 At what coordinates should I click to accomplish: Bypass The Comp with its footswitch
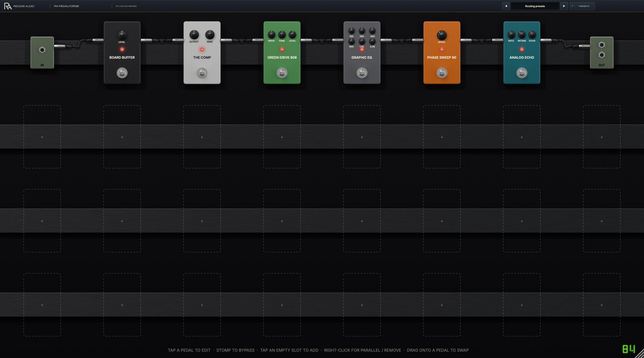coord(202,73)
